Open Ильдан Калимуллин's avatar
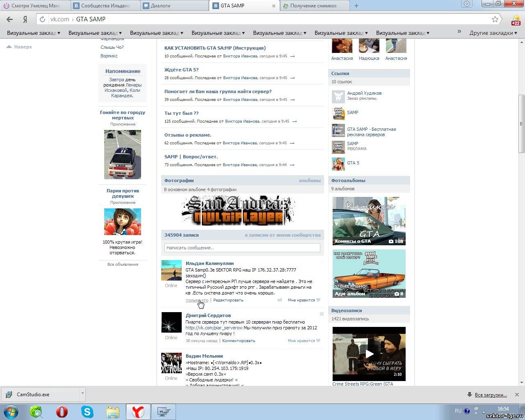 [x=171, y=270]
